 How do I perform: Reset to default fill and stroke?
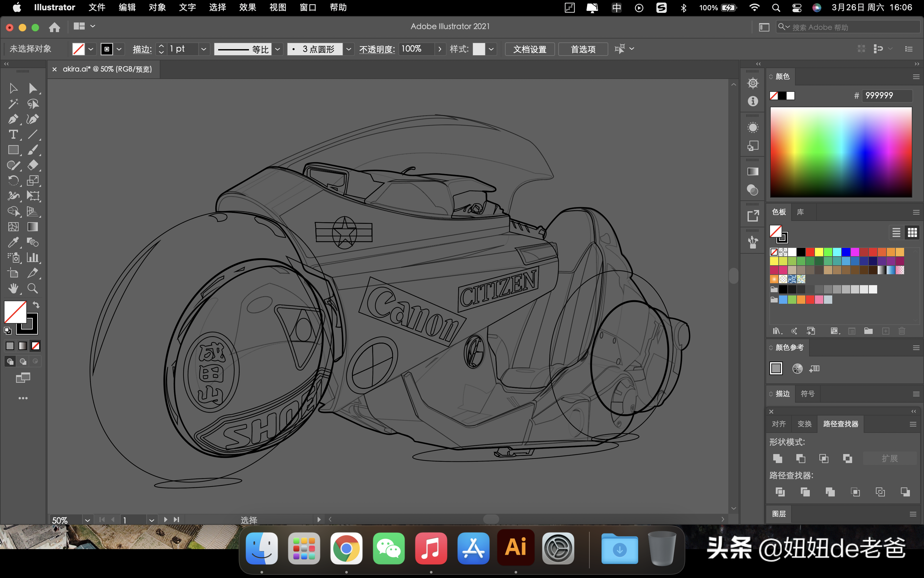pos(8,330)
